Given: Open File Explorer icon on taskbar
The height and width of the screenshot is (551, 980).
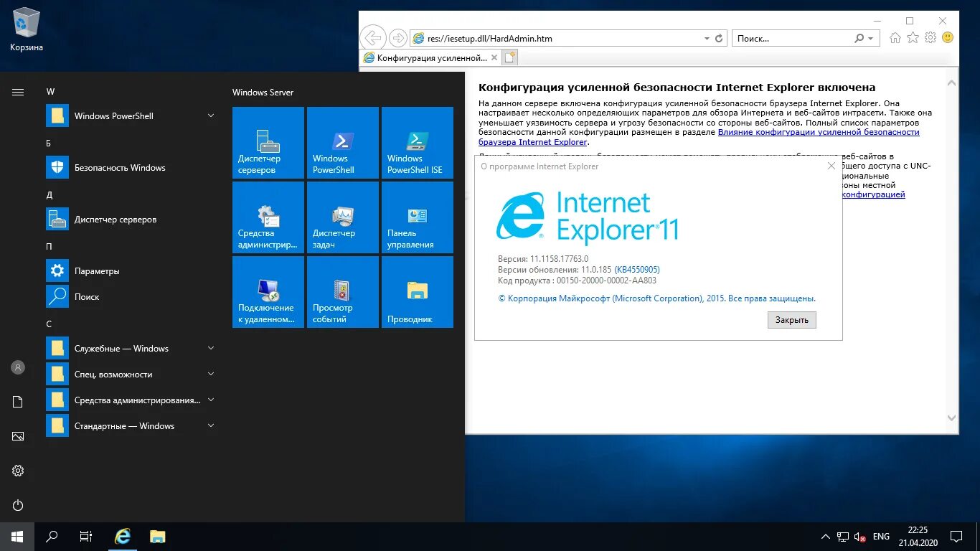Looking at the screenshot, I should click(158, 536).
